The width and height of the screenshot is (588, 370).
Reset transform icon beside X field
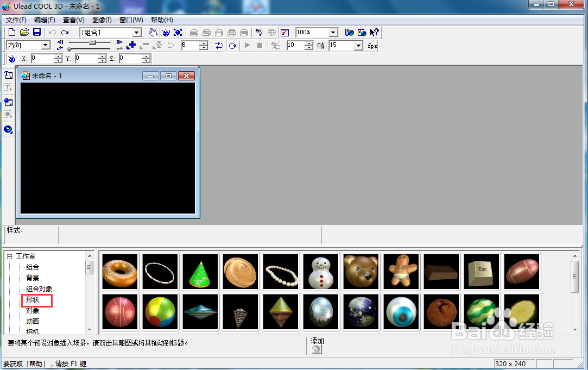[12, 59]
